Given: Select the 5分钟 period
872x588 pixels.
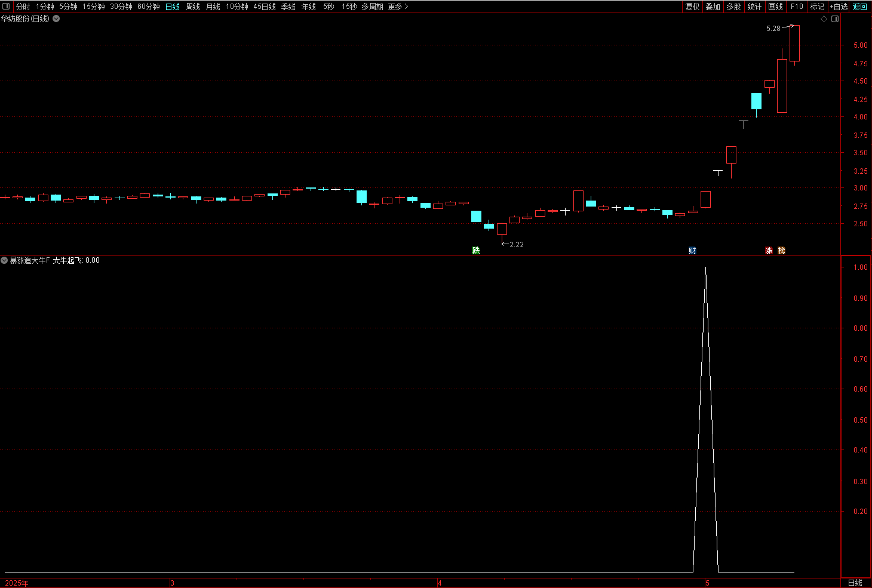Looking at the screenshot, I should pyautogui.click(x=68, y=7).
